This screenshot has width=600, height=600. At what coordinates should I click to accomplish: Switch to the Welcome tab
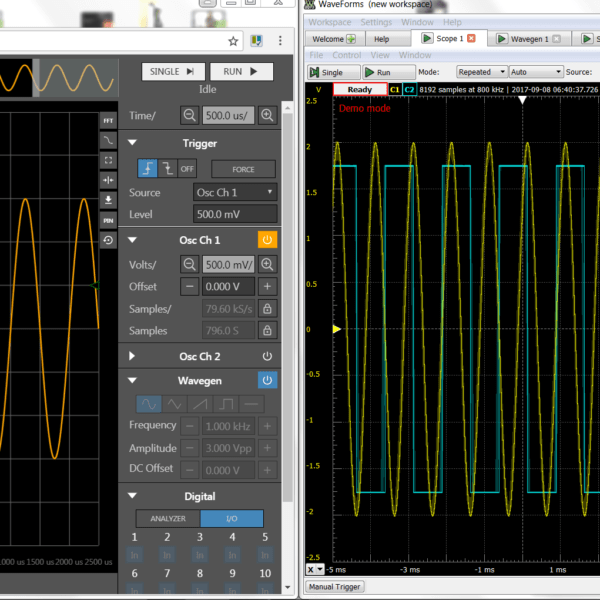click(x=333, y=39)
